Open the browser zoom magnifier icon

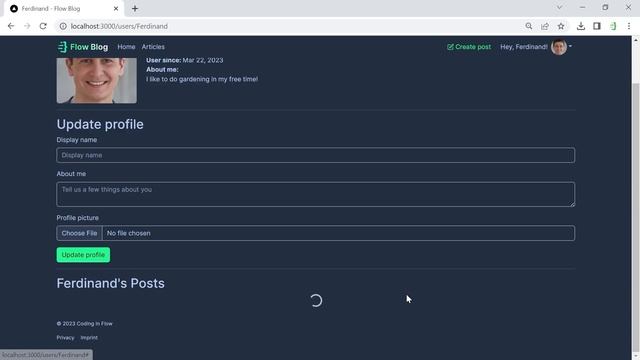[529, 26]
